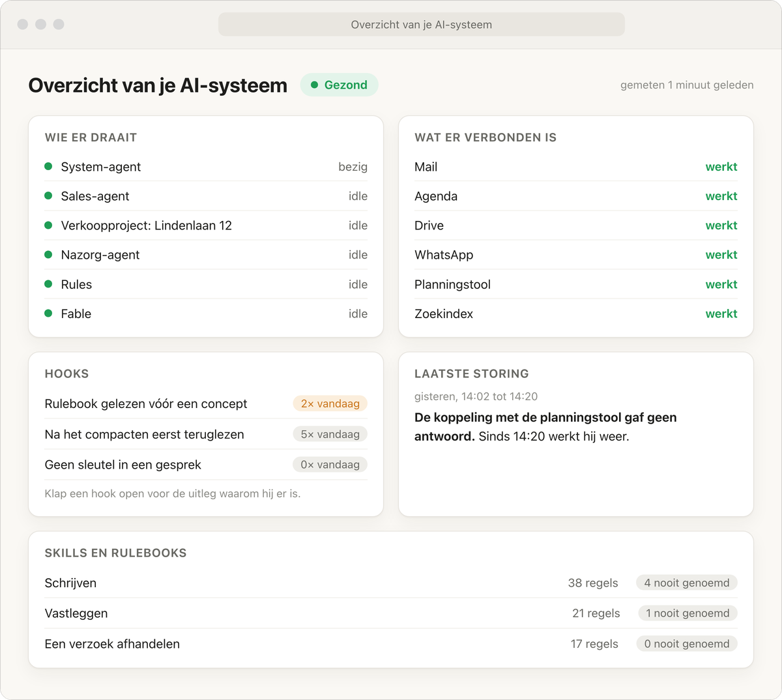
Task: Select the Fable agent label
Action: click(x=76, y=314)
